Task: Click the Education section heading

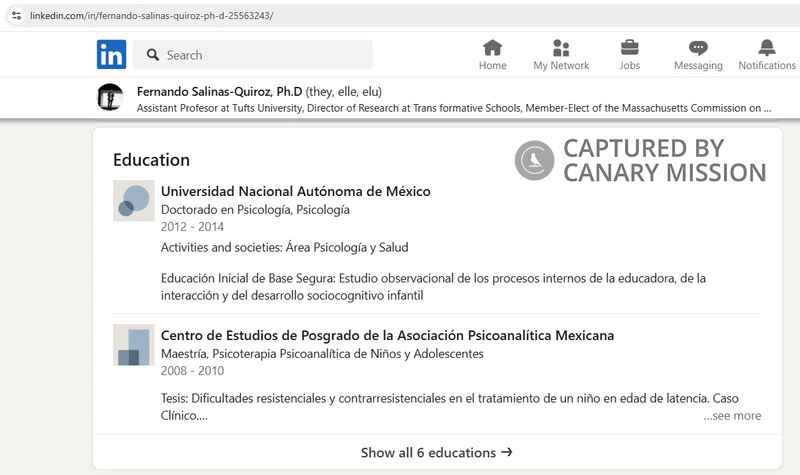Action: coord(152,160)
